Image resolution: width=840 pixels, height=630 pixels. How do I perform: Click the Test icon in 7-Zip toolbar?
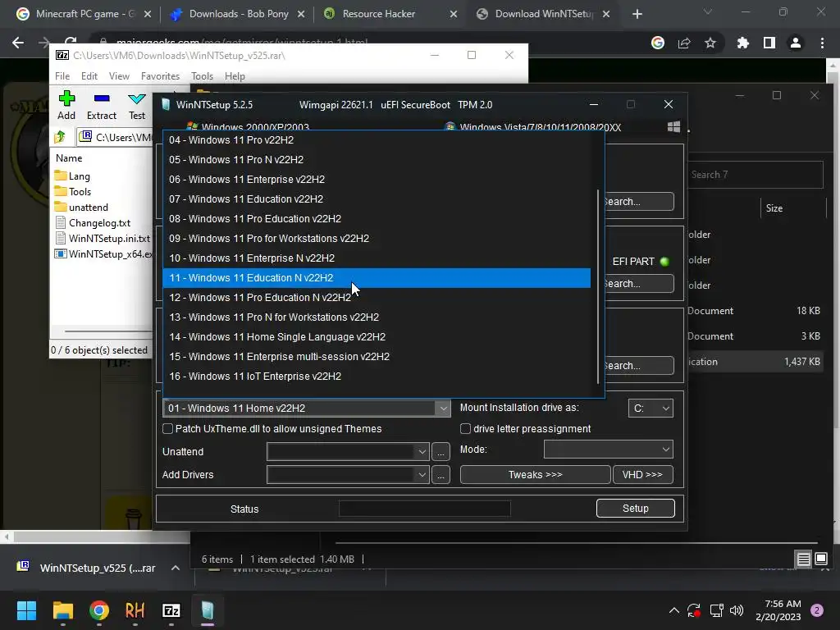[137, 98]
